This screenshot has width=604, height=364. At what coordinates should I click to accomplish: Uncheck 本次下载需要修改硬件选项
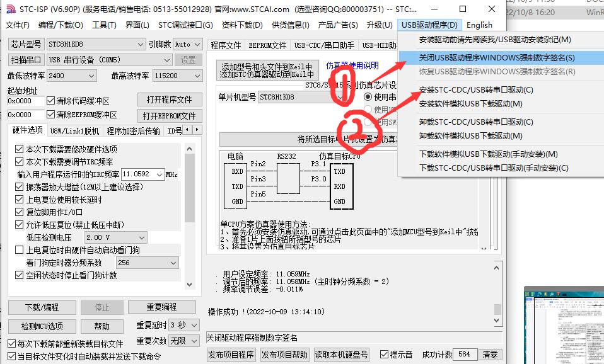tap(19, 149)
